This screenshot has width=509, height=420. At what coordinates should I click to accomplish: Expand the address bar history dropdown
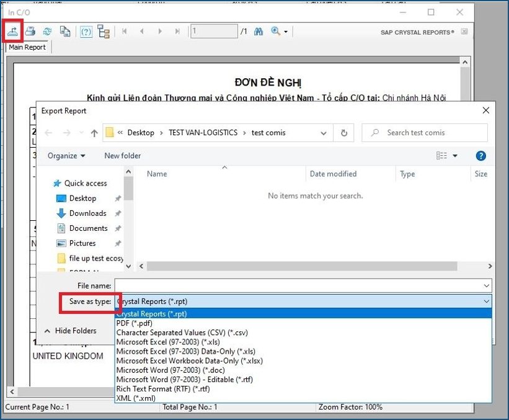324,133
